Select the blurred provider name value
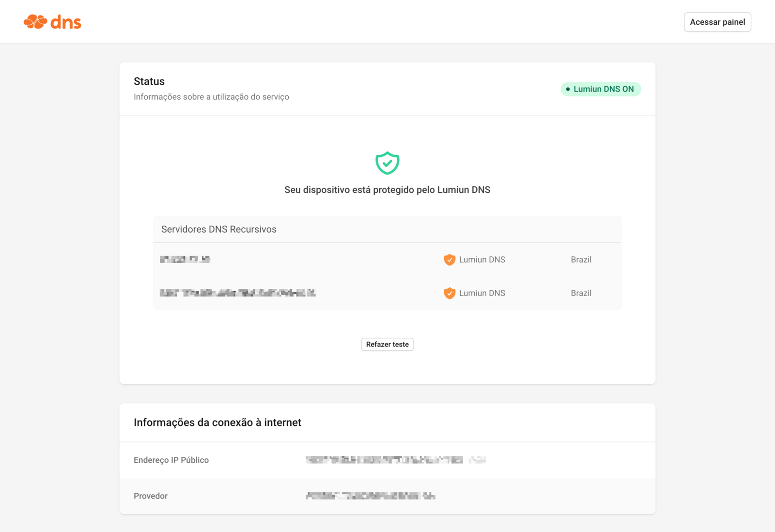The image size is (775, 532). click(370, 496)
